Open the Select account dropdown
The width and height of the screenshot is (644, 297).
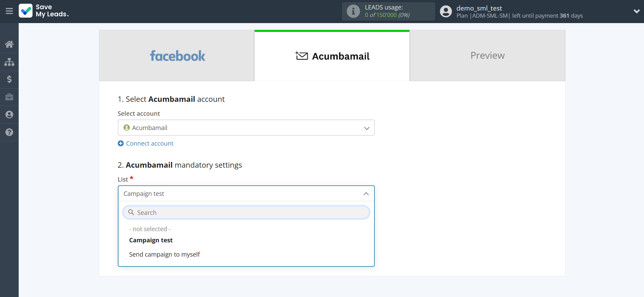pyautogui.click(x=246, y=128)
